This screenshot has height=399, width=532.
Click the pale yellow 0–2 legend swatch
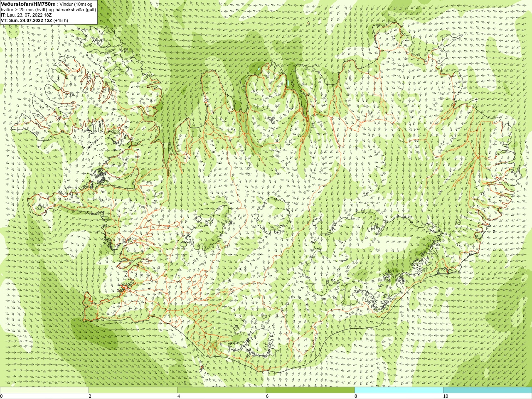[x=44, y=390]
